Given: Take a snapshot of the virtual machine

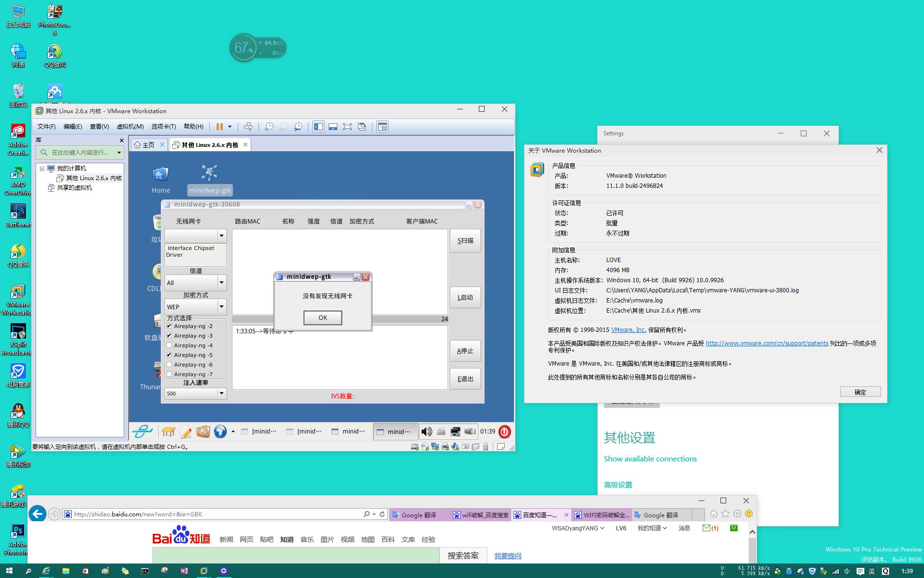Looking at the screenshot, I should pyautogui.click(x=269, y=127).
